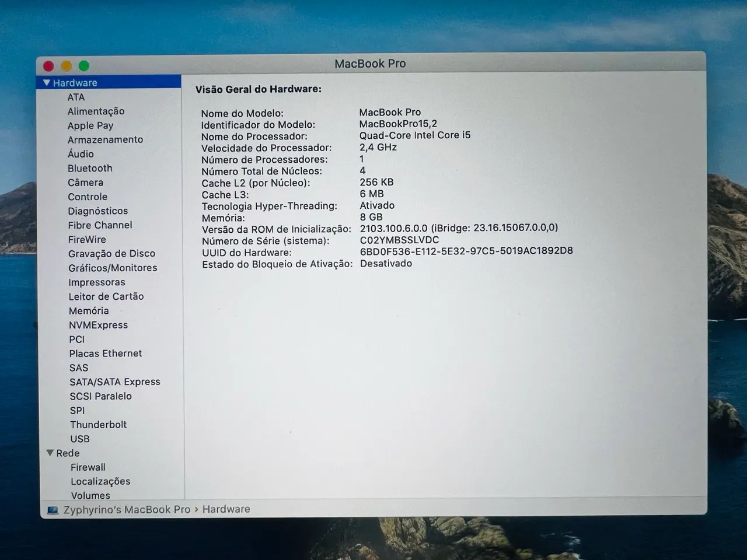
Task: Click L3 cache value 6 MB
Action: click(x=372, y=194)
